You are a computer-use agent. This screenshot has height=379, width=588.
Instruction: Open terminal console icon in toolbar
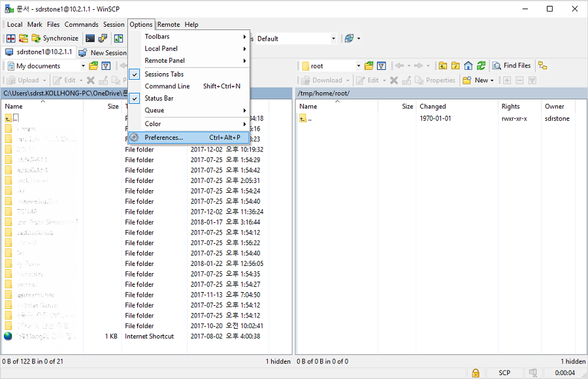point(90,39)
